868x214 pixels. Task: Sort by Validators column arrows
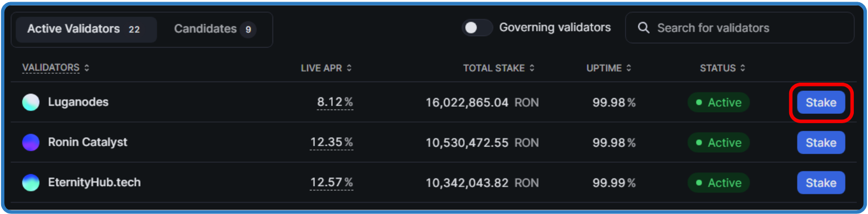pyautogui.click(x=87, y=68)
